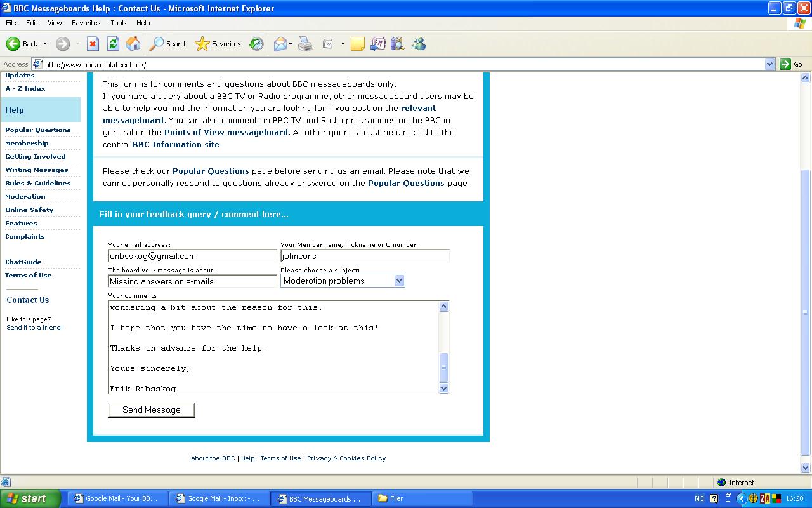812x508 pixels.
Task: Click the green Go arrow button
Action: click(x=785, y=64)
